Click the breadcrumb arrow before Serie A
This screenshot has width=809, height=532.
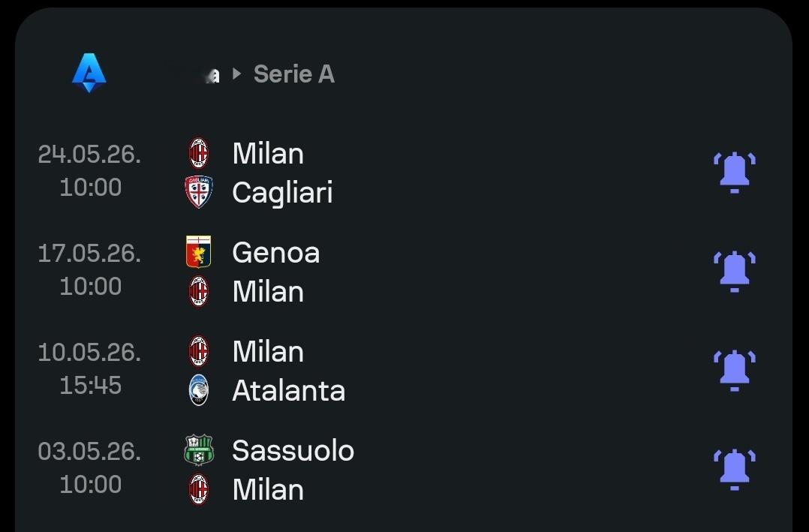pyautogui.click(x=236, y=74)
